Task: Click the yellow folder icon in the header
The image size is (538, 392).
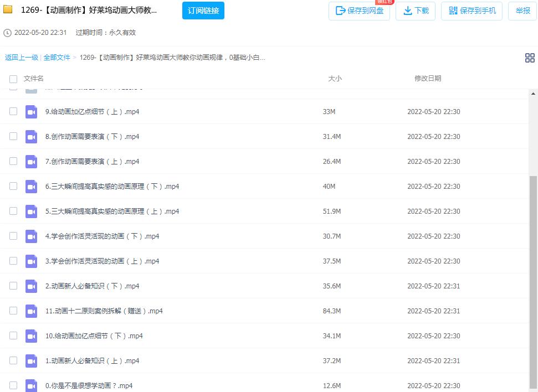Action: 8,9
